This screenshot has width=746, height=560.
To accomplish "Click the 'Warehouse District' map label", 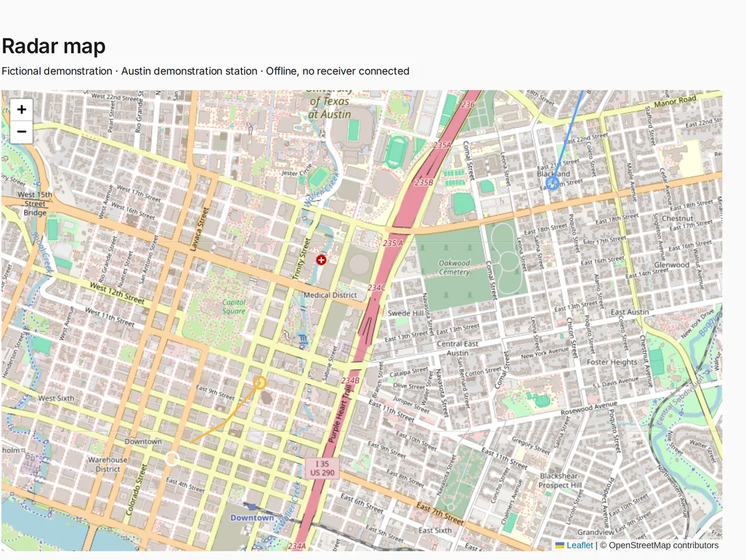I will coord(108,464).
